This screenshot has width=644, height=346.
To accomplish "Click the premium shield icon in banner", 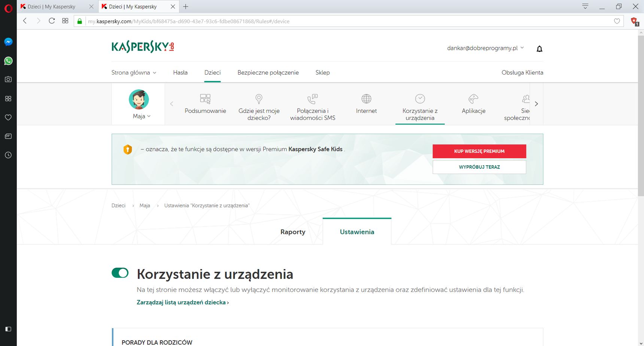I will tap(128, 150).
